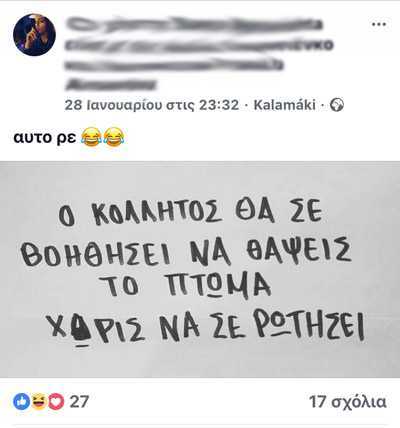View the handwritten quote image
The image size is (400, 428).
click(x=200, y=269)
